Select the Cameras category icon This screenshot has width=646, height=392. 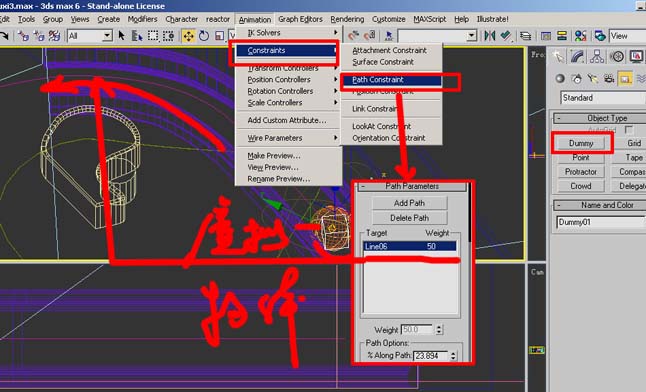click(x=609, y=78)
